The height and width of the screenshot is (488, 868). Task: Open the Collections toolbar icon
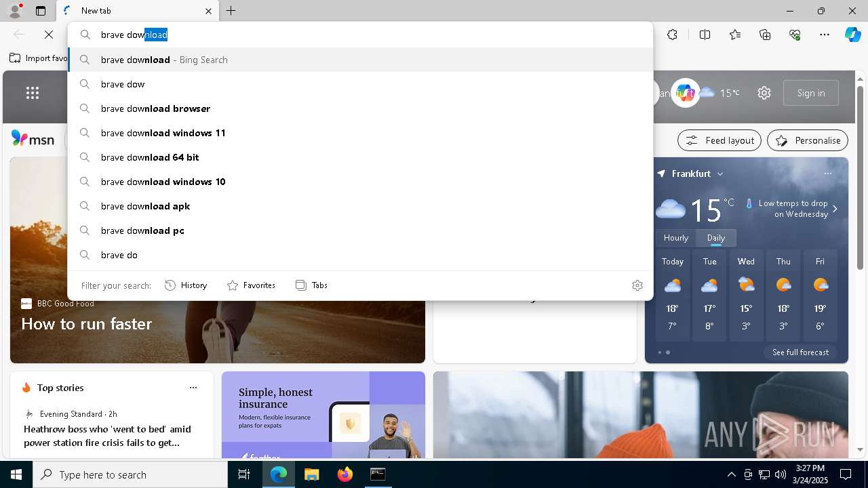pos(765,35)
